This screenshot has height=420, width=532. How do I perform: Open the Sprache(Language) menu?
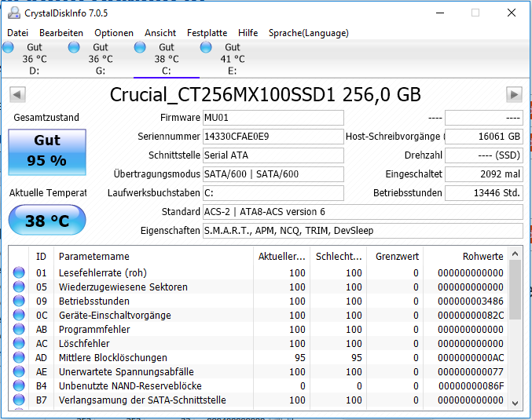coord(308,33)
